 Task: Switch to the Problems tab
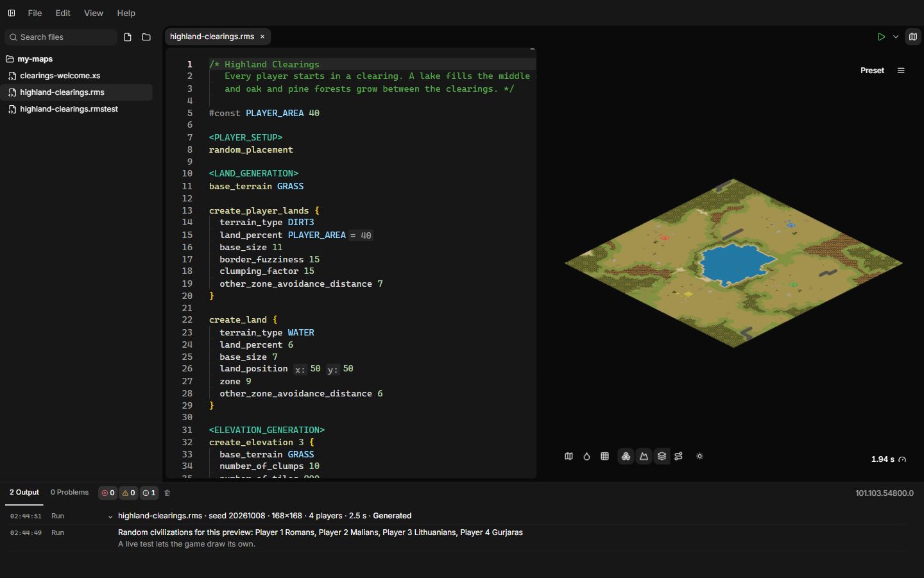point(69,493)
